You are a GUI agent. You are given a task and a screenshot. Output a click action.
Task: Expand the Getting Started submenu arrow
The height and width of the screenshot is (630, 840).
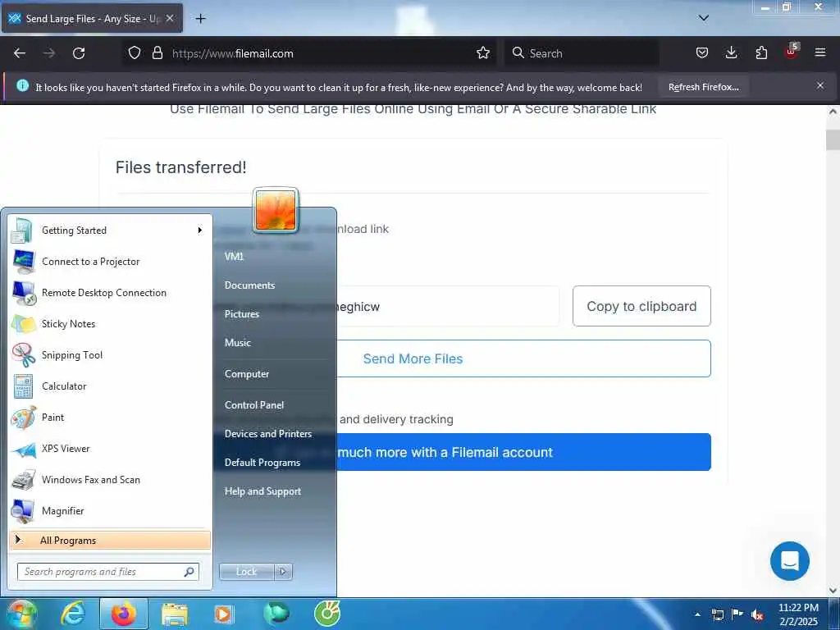point(200,231)
